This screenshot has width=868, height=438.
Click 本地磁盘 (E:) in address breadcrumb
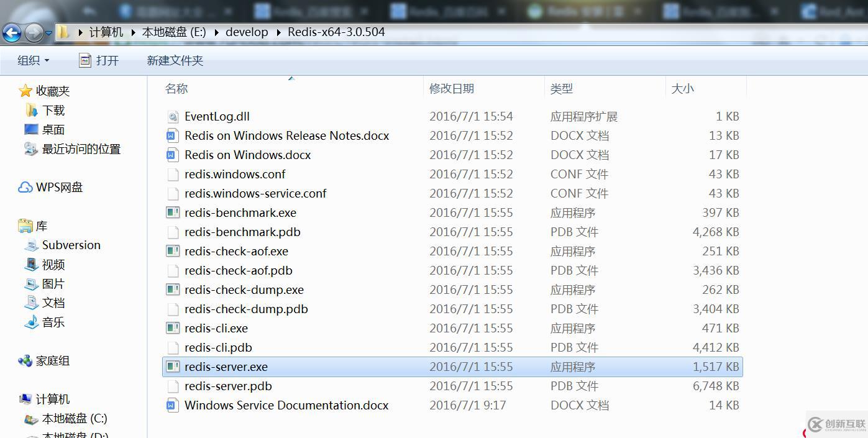click(x=174, y=32)
